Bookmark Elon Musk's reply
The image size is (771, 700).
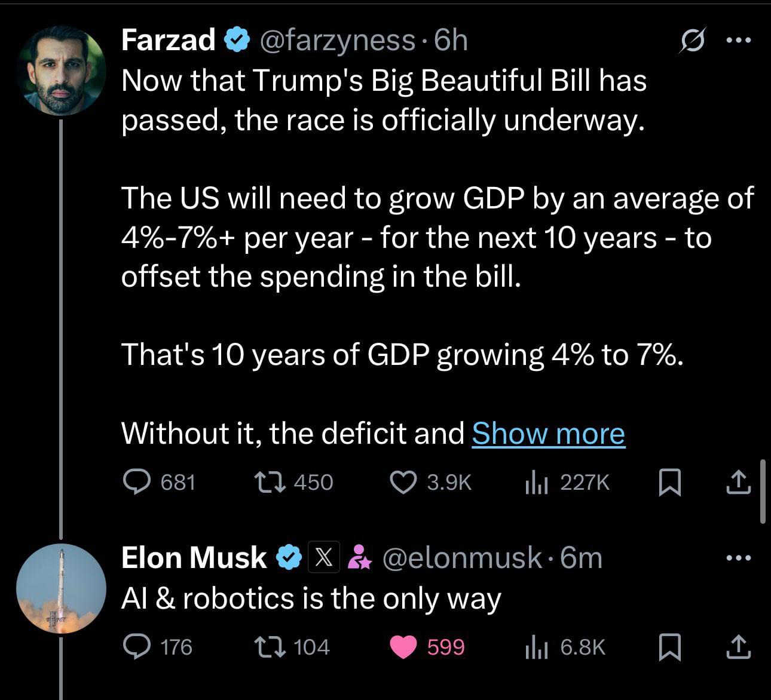[x=669, y=647]
